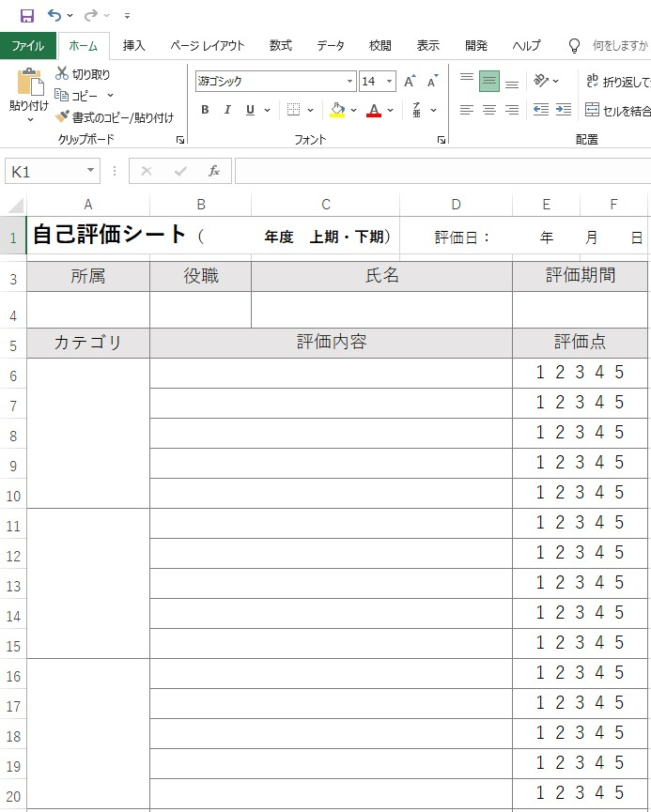The height and width of the screenshot is (812, 651).
Task: Click the Undo arrow icon
Action: (x=54, y=15)
